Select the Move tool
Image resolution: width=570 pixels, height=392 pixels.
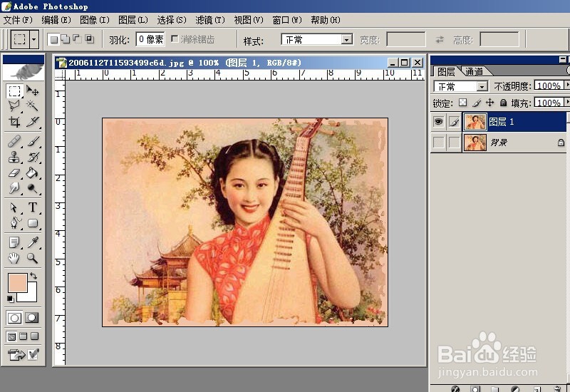coord(32,91)
